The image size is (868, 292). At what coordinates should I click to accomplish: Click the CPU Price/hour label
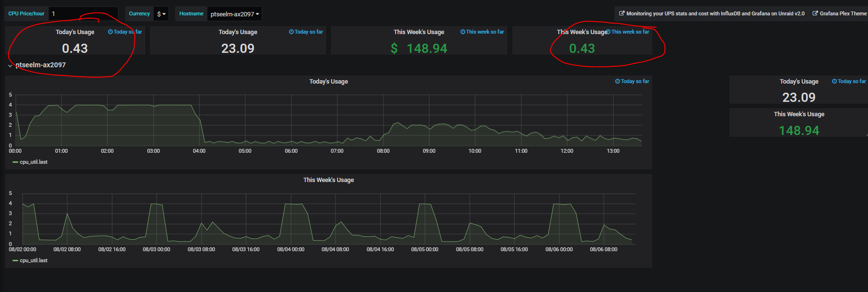coord(26,13)
